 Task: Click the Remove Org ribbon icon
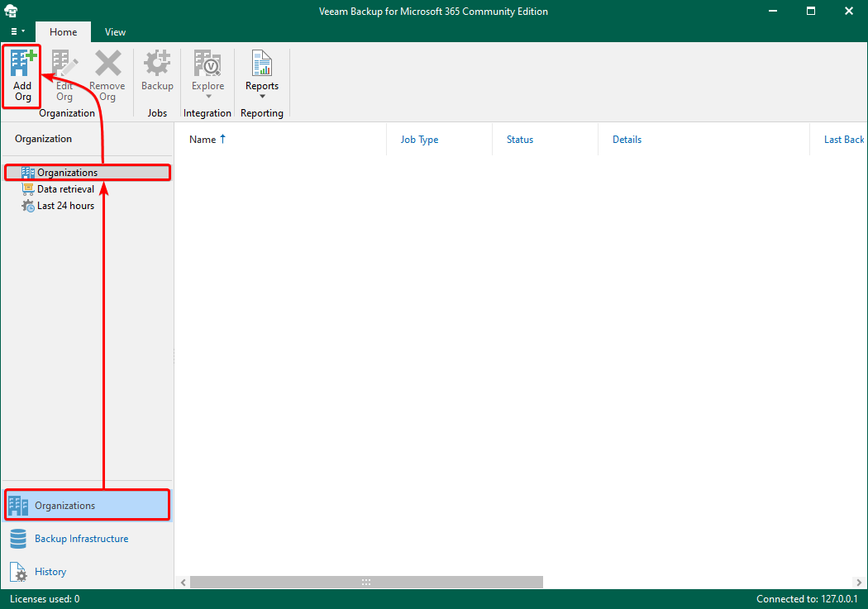pyautogui.click(x=108, y=63)
